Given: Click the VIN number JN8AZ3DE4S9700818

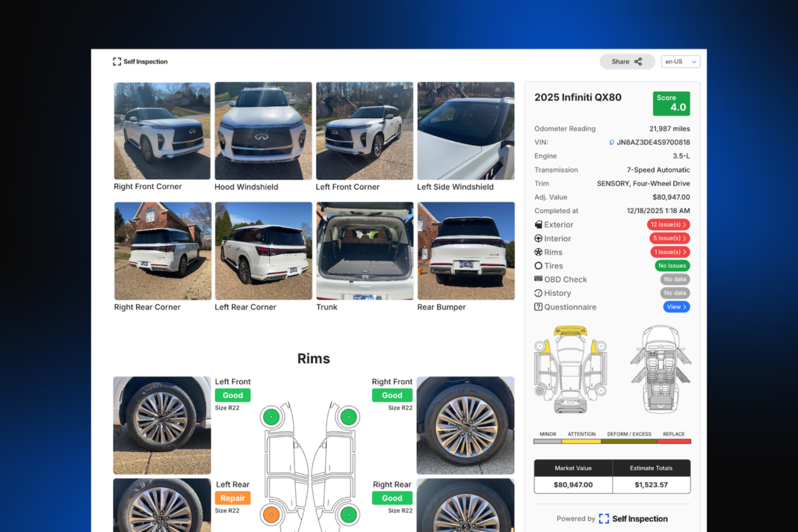Looking at the screenshot, I should (x=654, y=143).
